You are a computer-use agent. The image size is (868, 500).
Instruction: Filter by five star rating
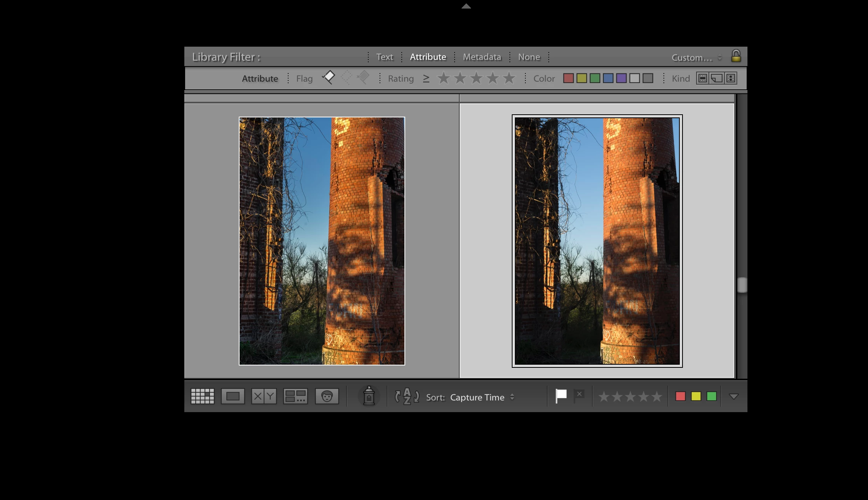[509, 78]
